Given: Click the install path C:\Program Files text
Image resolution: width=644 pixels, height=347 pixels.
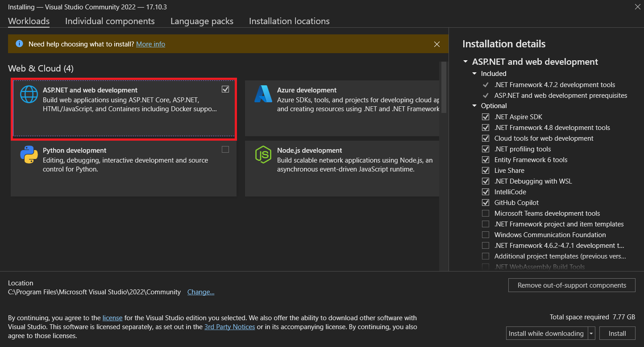Looking at the screenshot, I should pyautogui.click(x=94, y=292).
